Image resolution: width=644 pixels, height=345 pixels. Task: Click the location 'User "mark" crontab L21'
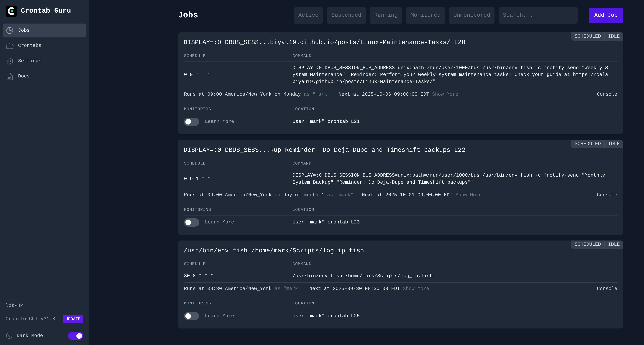coord(326,121)
